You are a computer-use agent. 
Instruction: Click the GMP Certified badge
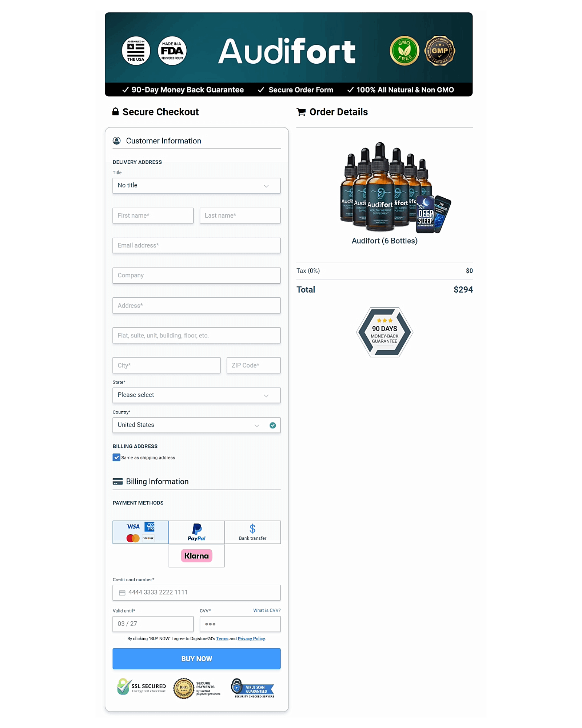pos(440,51)
